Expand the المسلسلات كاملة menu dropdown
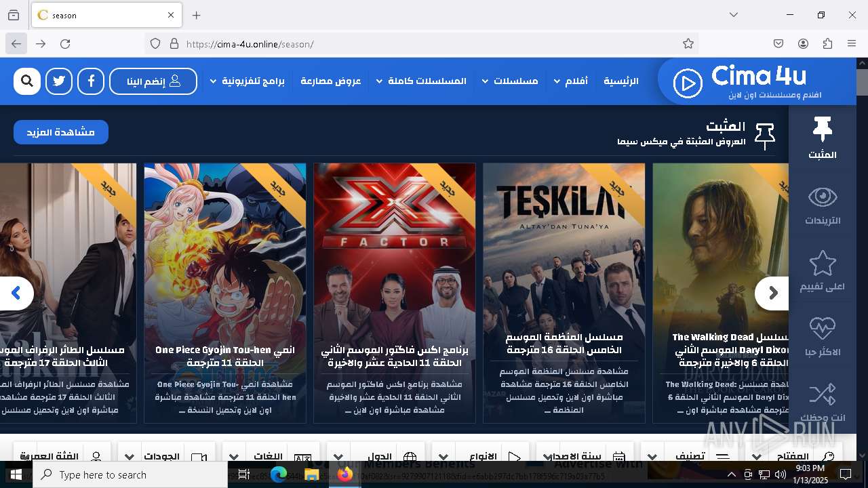The height and width of the screenshot is (488, 868). [x=421, y=81]
